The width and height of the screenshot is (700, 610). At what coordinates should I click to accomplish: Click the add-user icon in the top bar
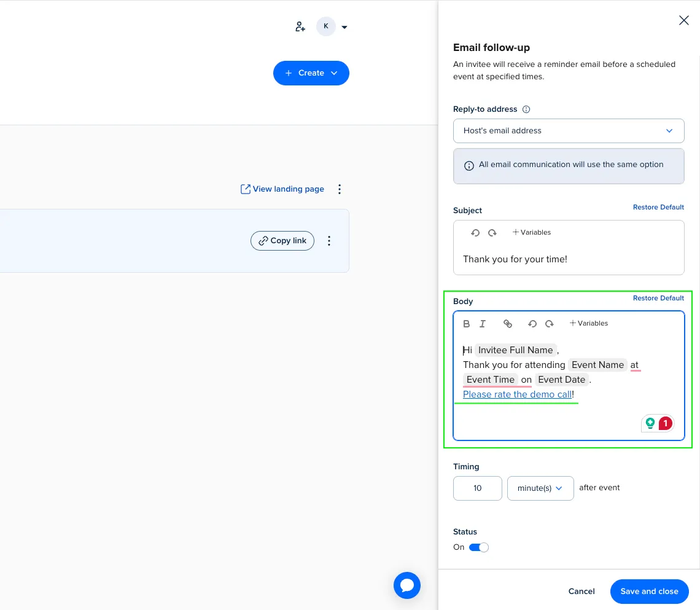click(300, 26)
